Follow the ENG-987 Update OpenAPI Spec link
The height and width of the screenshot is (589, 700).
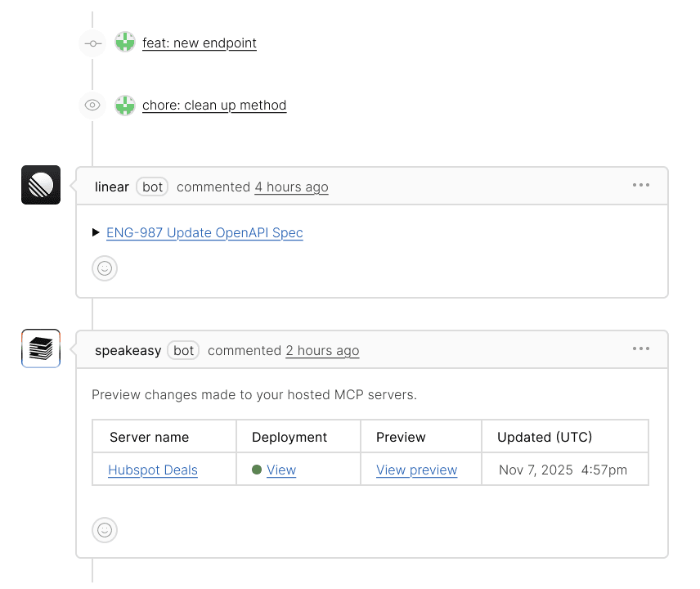point(204,232)
